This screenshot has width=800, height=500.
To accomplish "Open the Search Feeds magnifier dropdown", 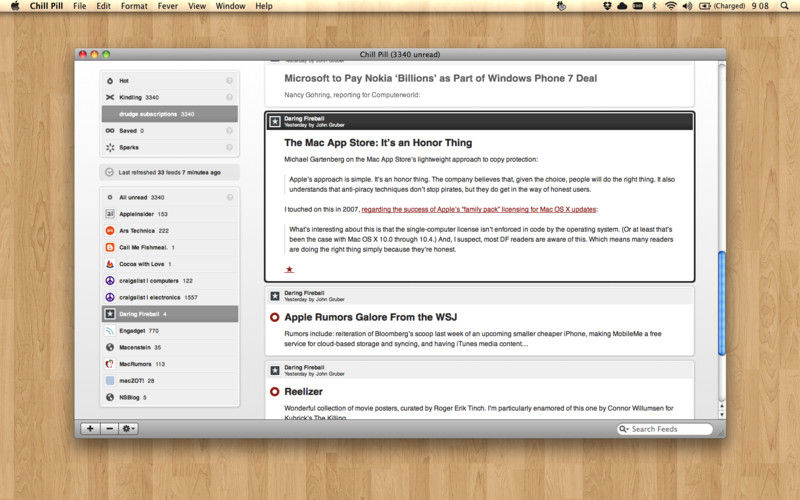I will [x=623, y=429].
